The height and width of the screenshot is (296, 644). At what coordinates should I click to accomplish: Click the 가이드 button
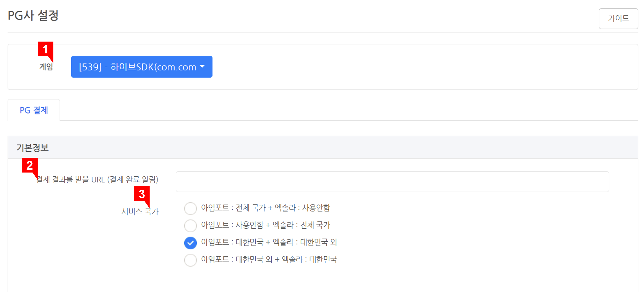click(618, 19)
